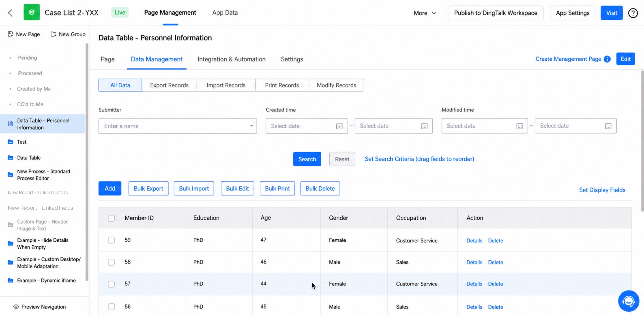Viewport: 644px width, 315px height.
Task: Open the chat support bubble icon
Action: (x=629, y=301)
